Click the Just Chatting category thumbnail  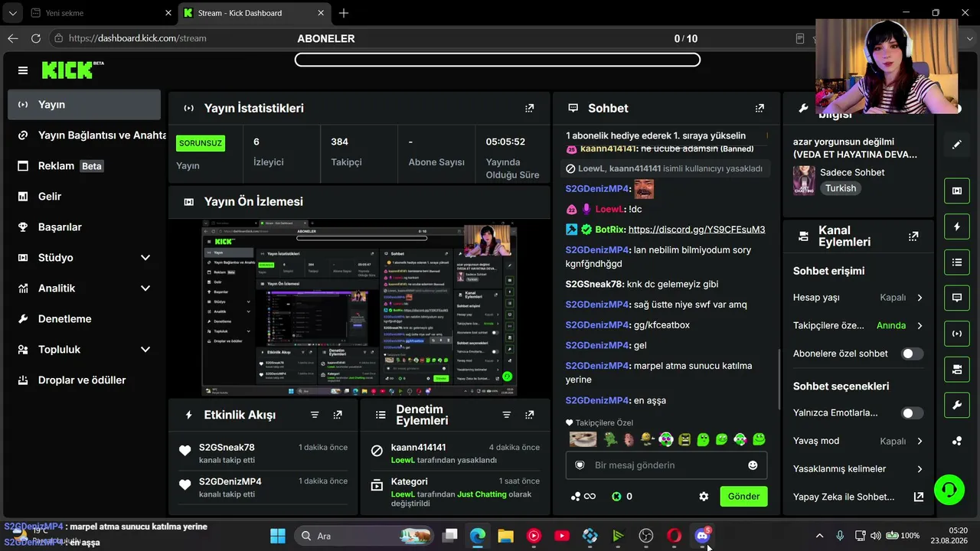(x=804, y=181)
